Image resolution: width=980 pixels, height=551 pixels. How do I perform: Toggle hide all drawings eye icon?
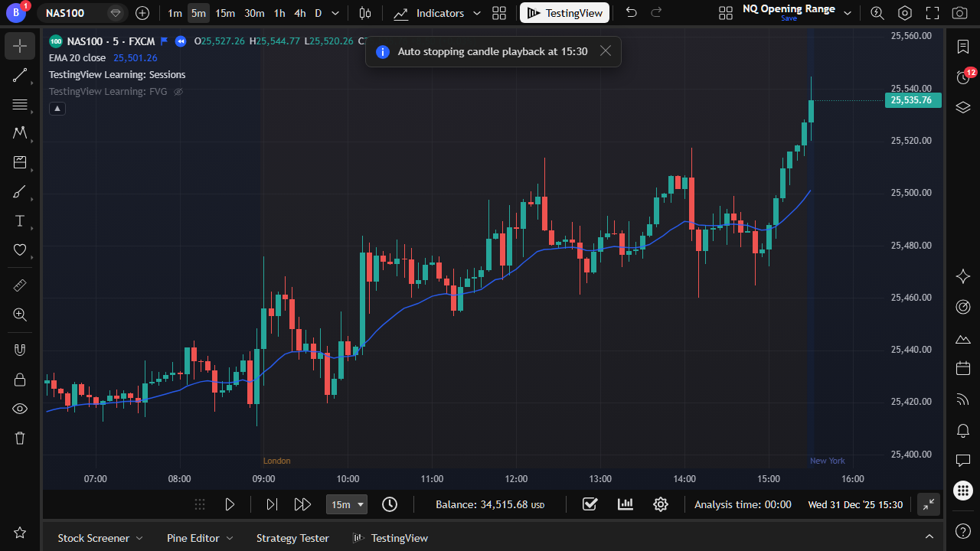click(x=20, y=409)
